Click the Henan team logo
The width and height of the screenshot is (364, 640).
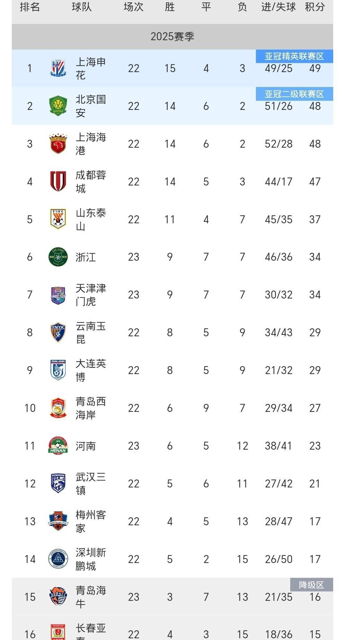pos(58,446)
